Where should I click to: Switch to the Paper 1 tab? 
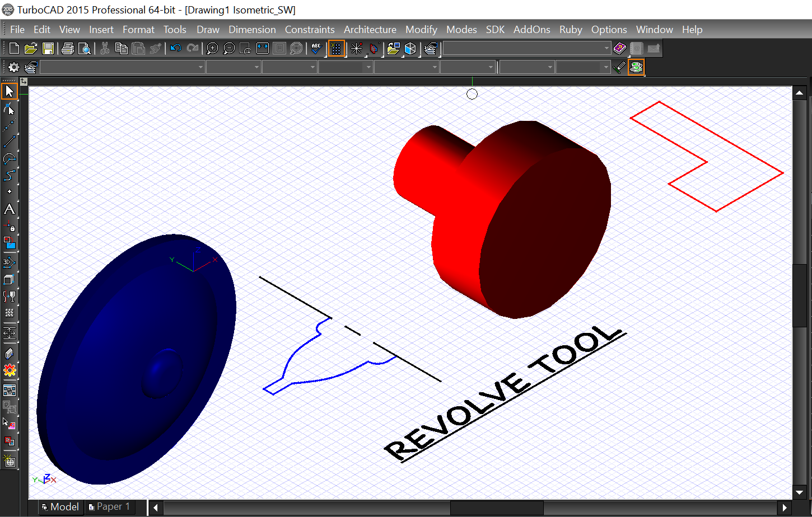pyautogui.click(x=110, y=506)
